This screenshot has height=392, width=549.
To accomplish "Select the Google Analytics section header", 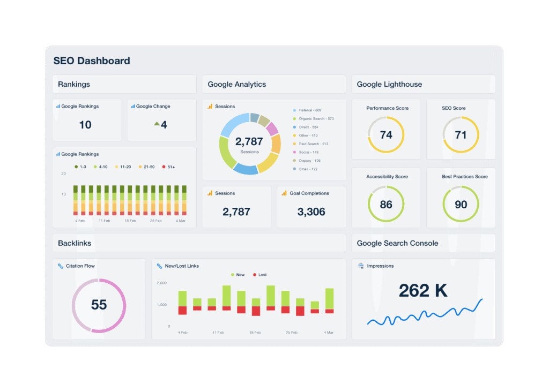I will tap(236, 84).
